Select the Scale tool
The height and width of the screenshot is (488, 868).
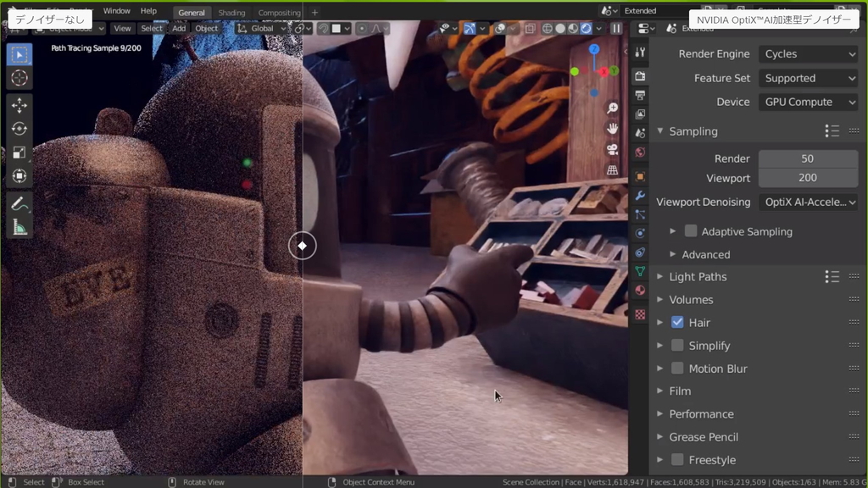19,152
